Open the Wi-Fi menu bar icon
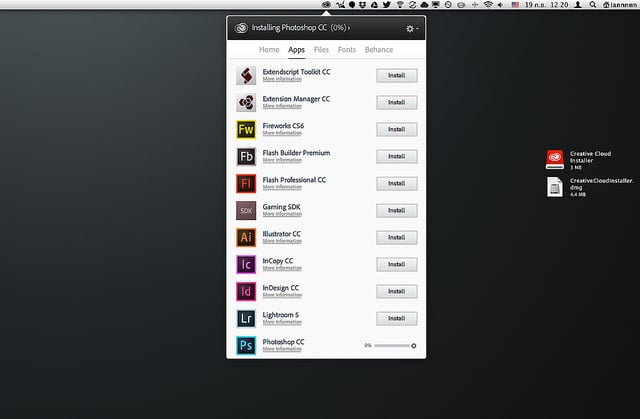This screenshot has height=419, width=640. click(x=488, y=4)
